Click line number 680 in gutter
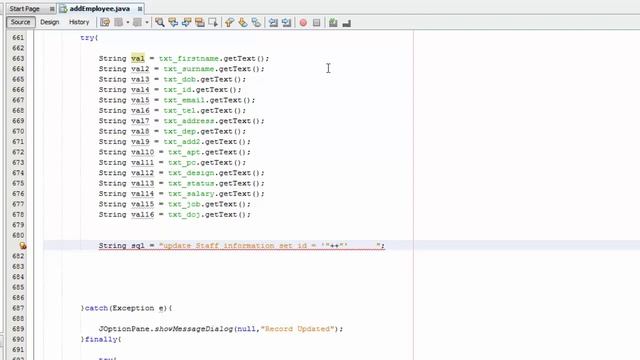 pos(18,235)
